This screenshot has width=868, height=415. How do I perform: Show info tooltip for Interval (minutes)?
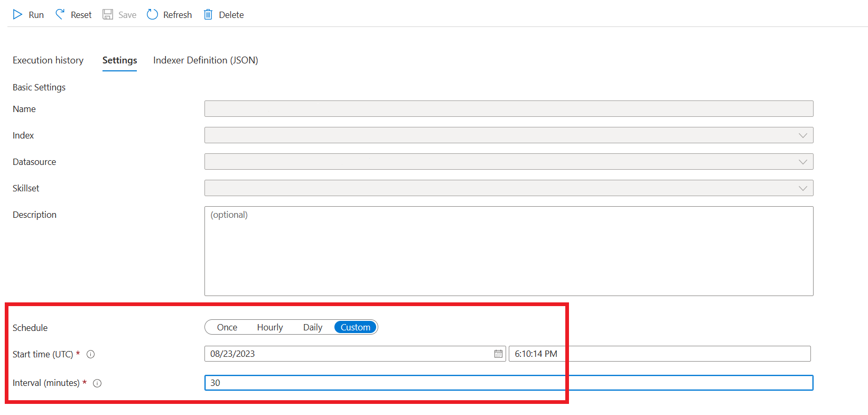point(97,383)
